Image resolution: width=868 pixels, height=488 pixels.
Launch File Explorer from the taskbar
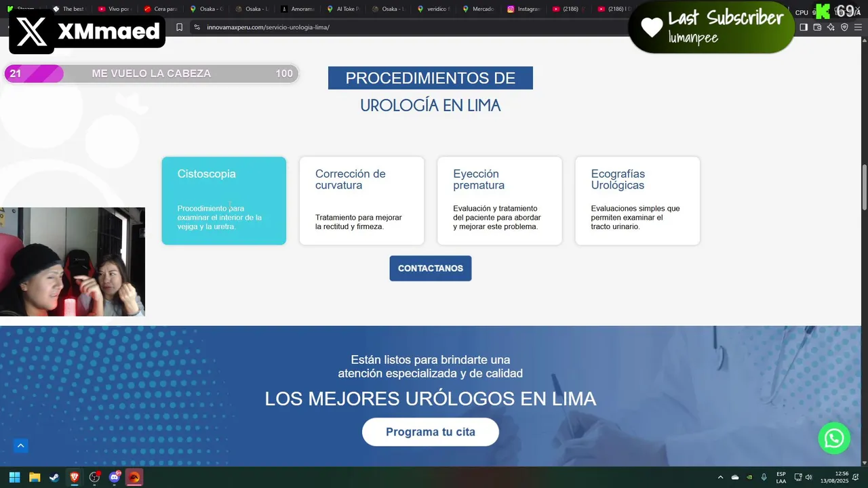35,477
